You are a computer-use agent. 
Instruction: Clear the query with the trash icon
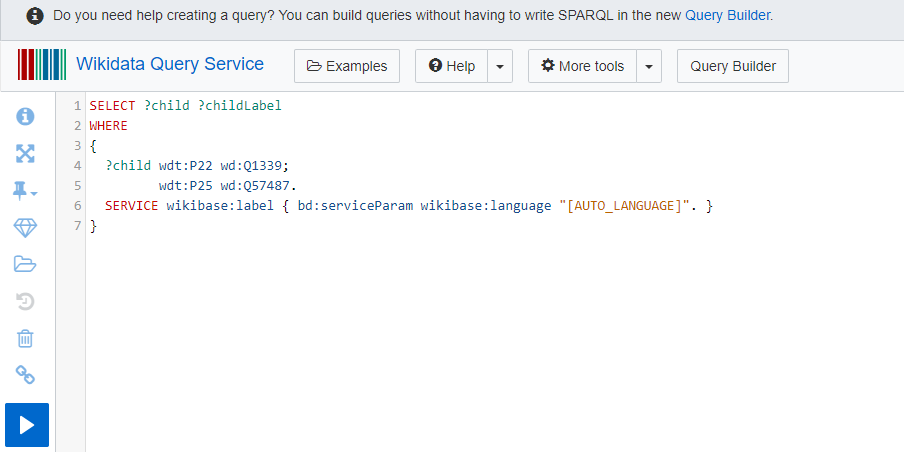click(x=26, y=338)
